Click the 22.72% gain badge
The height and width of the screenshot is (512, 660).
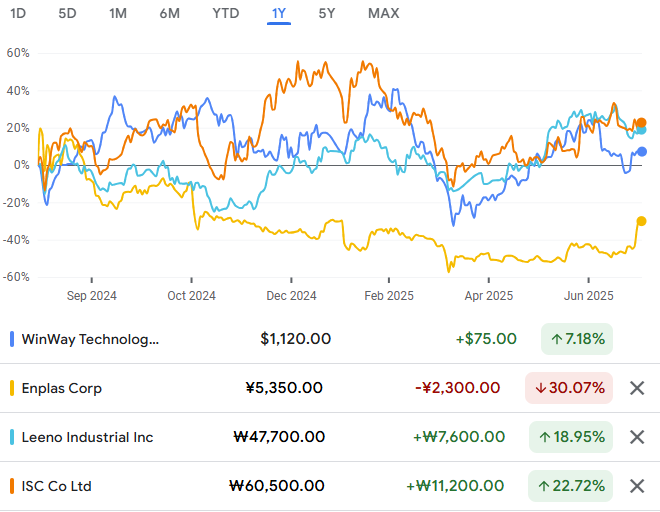tap(570, 486)
